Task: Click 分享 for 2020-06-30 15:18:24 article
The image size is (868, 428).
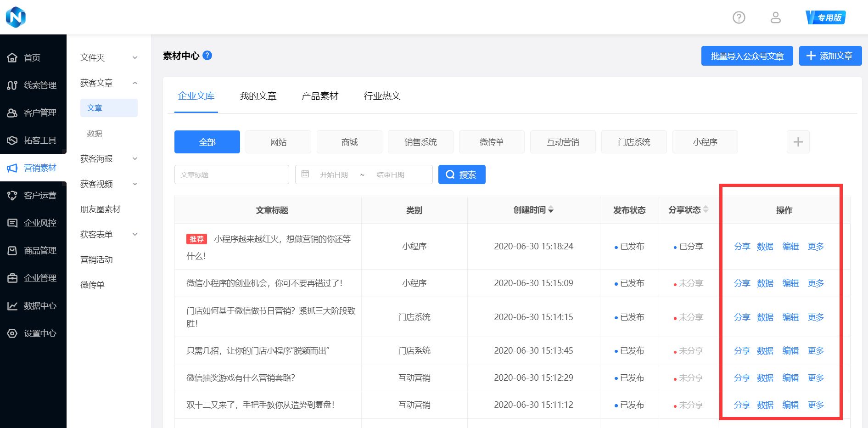Action: (742, 247)
